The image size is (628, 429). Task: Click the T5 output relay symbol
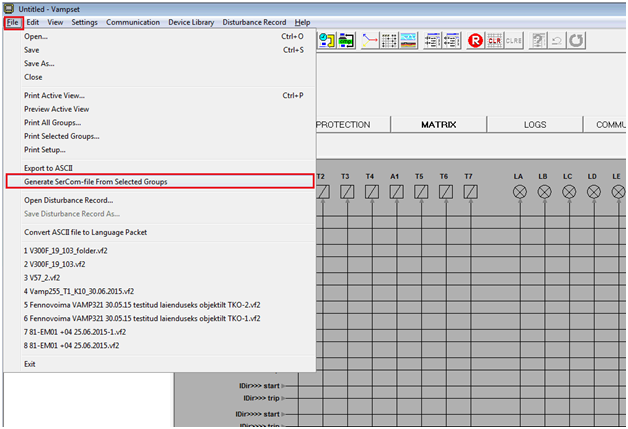(421, 192)
